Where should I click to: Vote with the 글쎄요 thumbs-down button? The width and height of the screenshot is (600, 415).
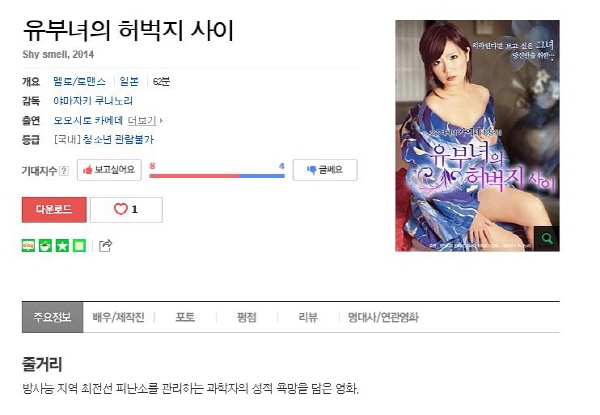[325, 170]
